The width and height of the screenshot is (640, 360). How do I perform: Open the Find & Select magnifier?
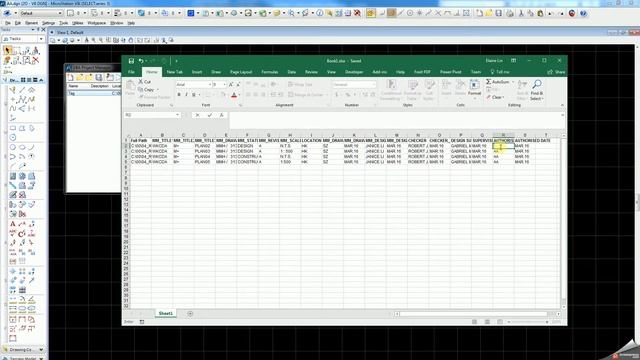tap(537, 90)
